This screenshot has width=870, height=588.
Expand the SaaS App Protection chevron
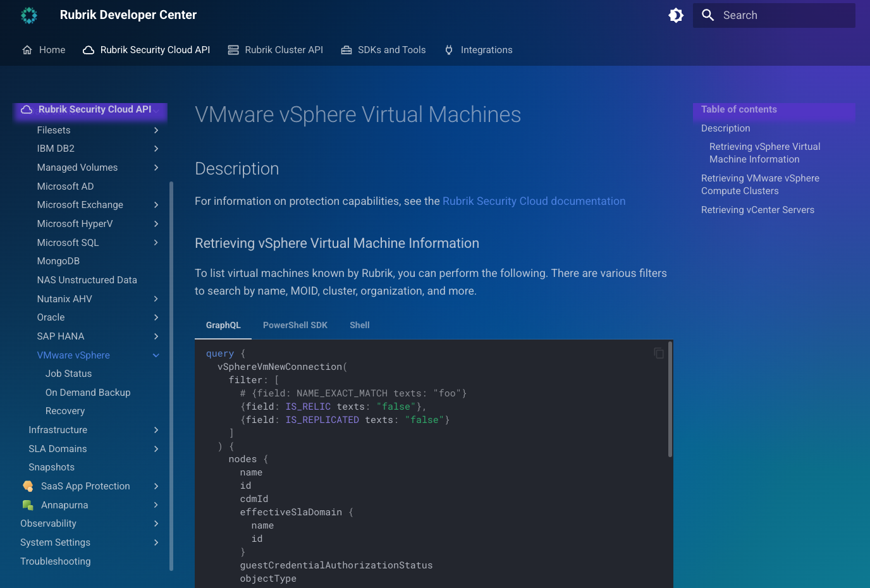click(156, 486)
